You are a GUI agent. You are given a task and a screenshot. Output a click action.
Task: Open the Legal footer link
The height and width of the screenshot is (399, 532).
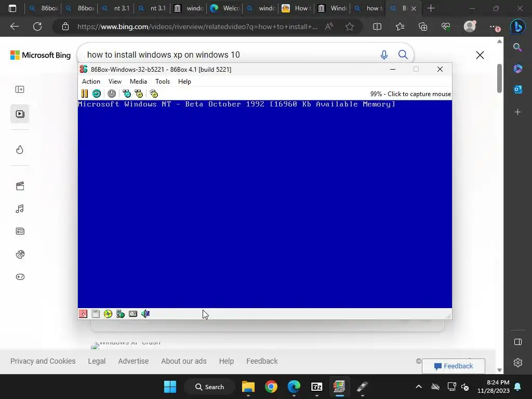(97, 361)
